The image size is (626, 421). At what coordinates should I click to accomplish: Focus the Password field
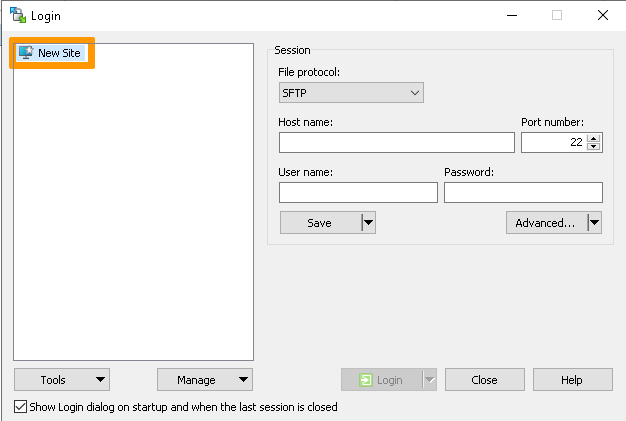click(x=523, y=193)
